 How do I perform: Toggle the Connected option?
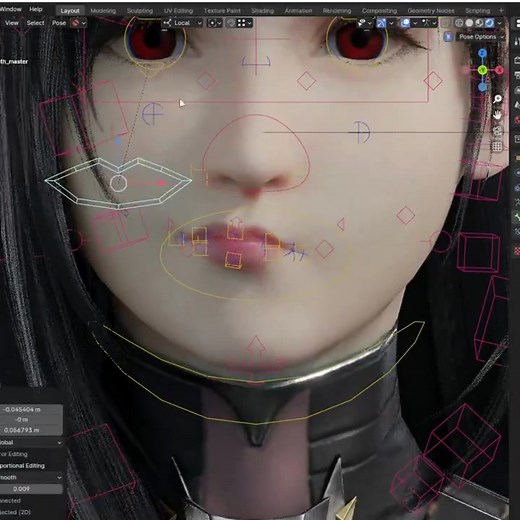(10, 501)
